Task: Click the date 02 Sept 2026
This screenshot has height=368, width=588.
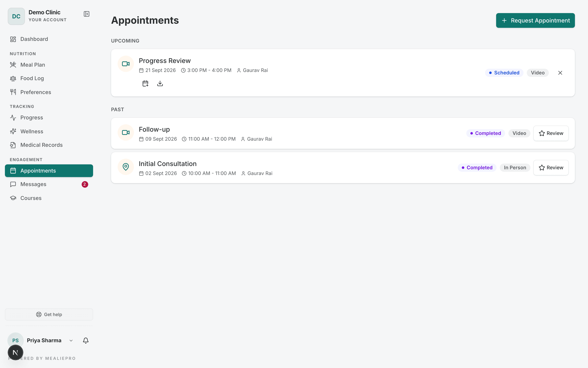Action: point(161,173)
